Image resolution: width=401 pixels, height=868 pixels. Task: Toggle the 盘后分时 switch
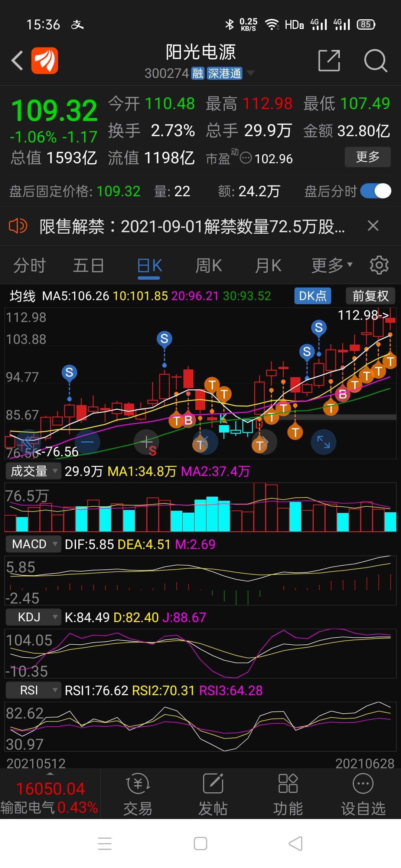pos(376,191)
